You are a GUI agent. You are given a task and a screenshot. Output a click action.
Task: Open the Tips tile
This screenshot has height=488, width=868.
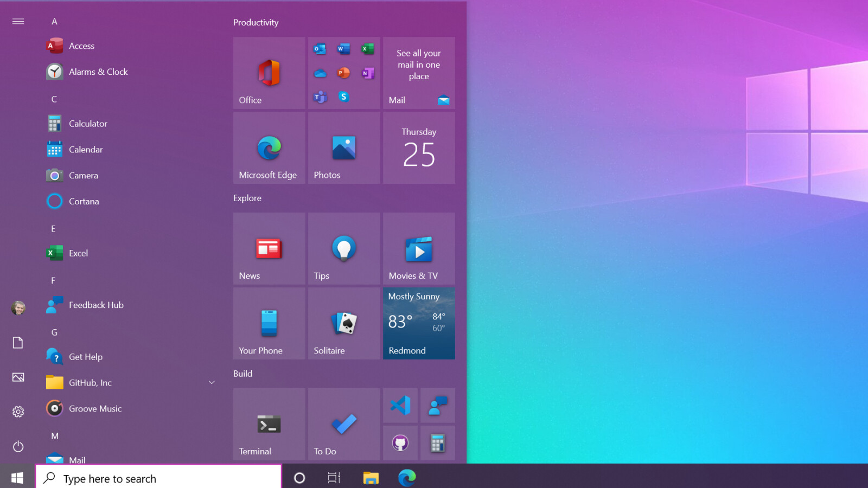point(344,248)
